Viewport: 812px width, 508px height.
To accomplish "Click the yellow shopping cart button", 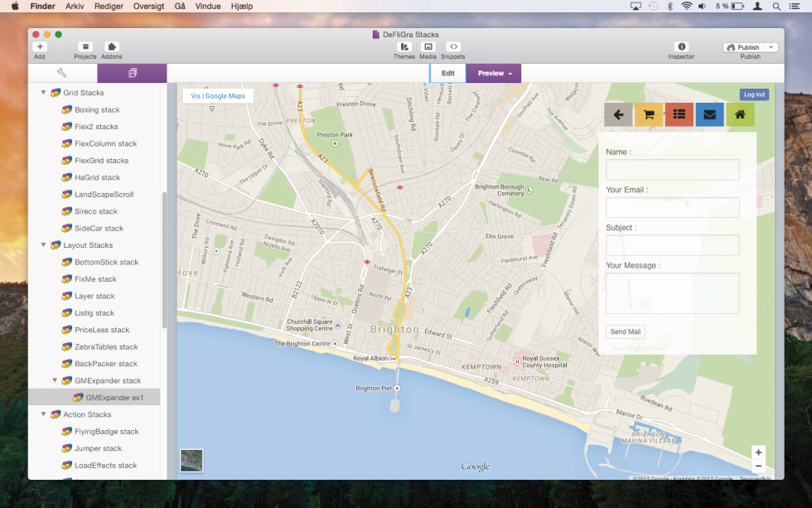I will [649, 114].
